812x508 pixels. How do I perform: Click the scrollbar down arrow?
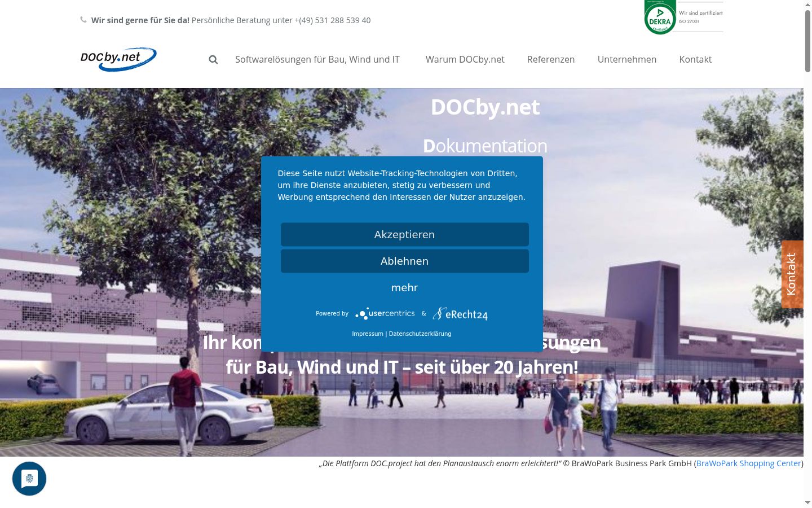coord(807,502)
